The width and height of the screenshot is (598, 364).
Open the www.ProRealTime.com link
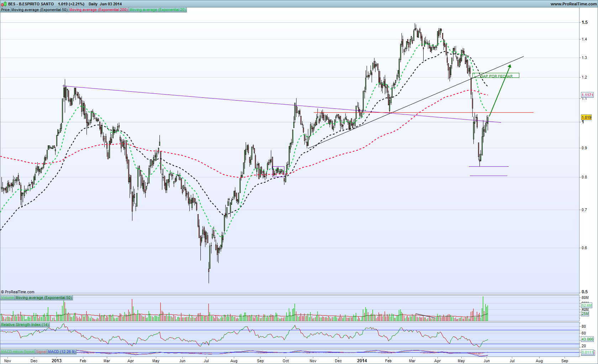pyautogui.click(x=573, y=4)
